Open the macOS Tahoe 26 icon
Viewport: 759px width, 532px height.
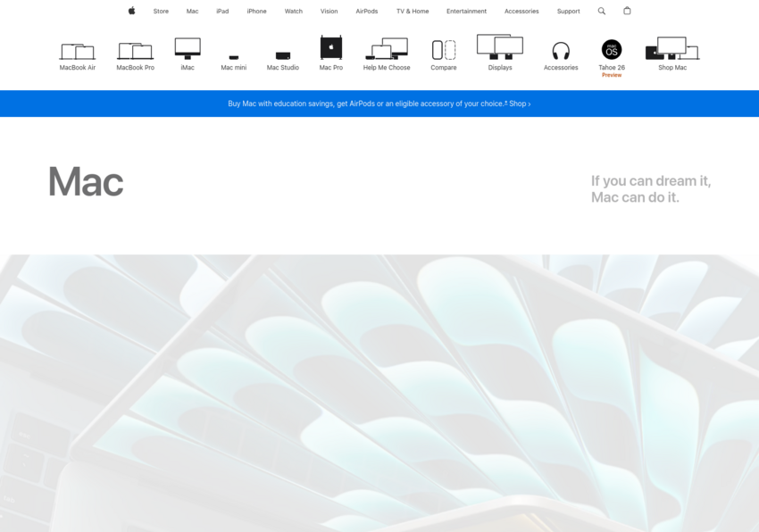coord(612,49)
